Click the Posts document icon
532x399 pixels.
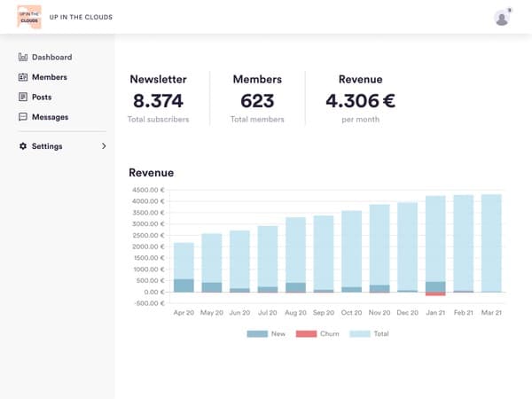click(x=23, y=97)
